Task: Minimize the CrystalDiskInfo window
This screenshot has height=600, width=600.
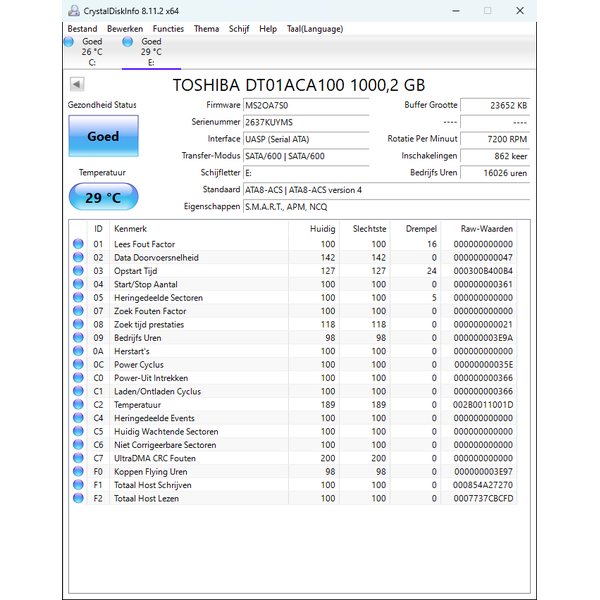Action: point(456,11)
